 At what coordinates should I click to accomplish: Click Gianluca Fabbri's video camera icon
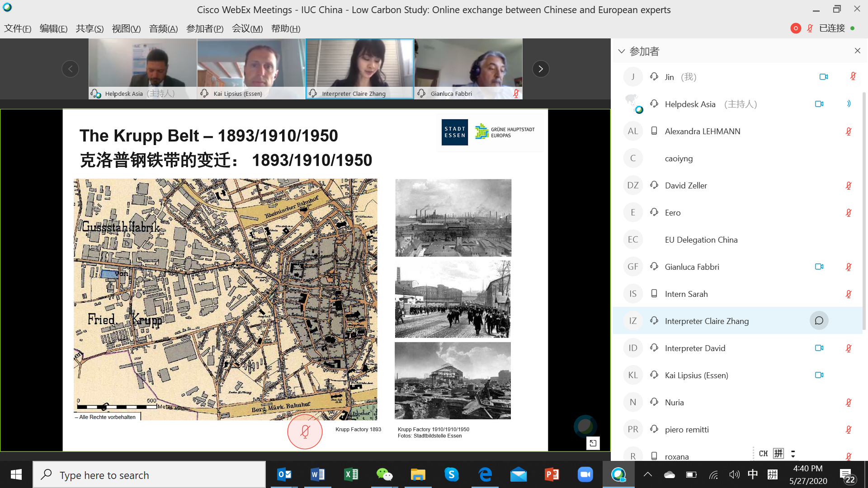pos(819,267)
